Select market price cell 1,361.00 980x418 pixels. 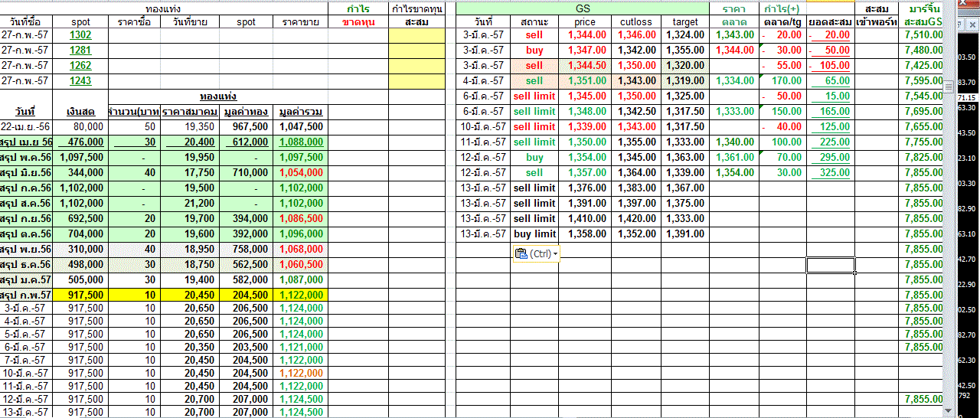[x=734, y=158]
